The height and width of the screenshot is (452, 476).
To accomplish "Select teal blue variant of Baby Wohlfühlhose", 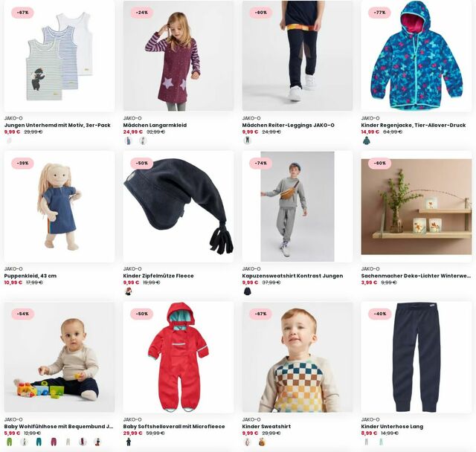I will tap(39, 442).
